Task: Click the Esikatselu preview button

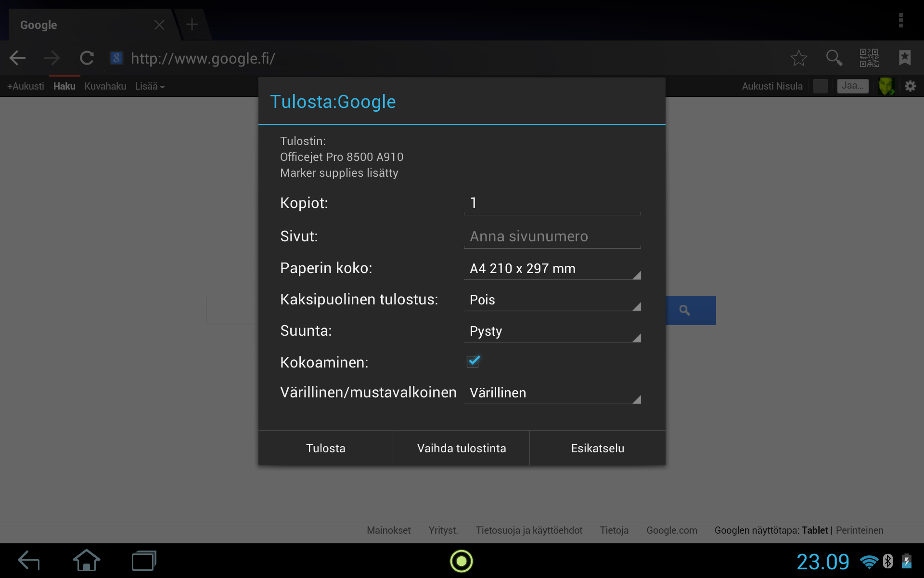Action: click(x=598, y=448)
